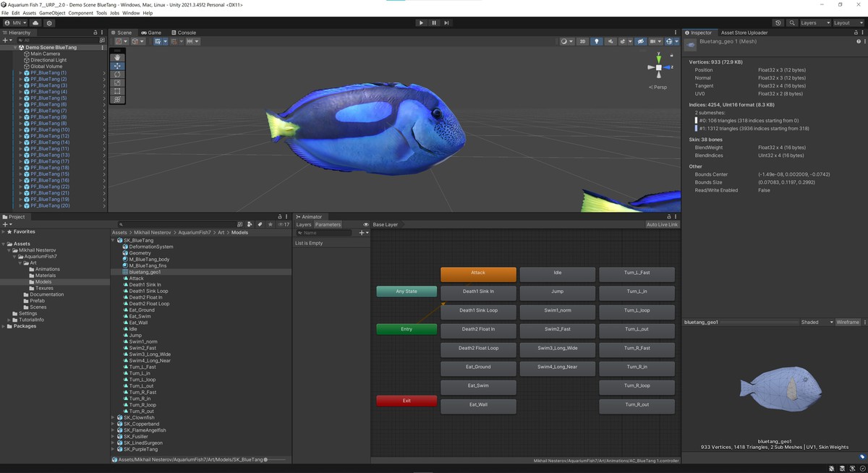Image resolution: width=868 pixels, height=473 pixels.
Task: Open the scene camera settings dropdown
Action: [655, 42]
